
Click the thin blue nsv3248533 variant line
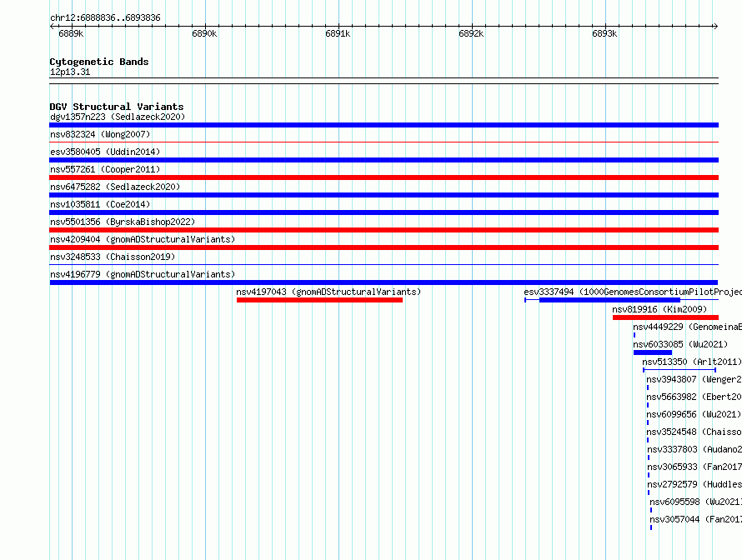click(384, 264)
